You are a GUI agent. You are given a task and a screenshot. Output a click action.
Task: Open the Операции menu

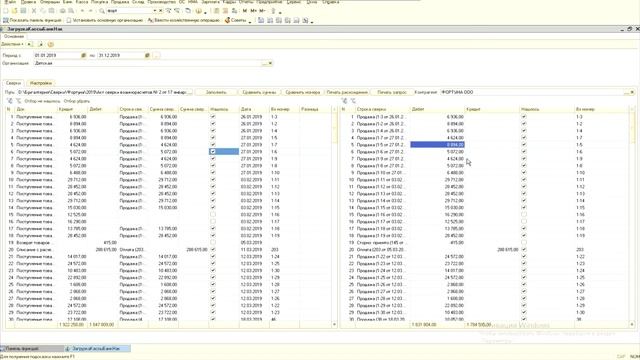click(50, 2)
